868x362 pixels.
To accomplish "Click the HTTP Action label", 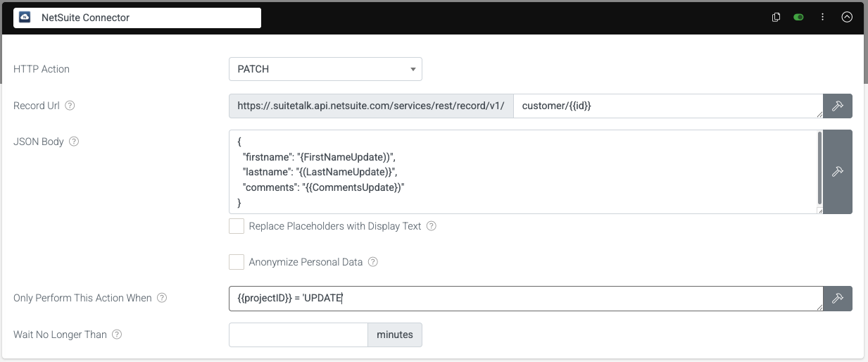I will coord(42,69).
